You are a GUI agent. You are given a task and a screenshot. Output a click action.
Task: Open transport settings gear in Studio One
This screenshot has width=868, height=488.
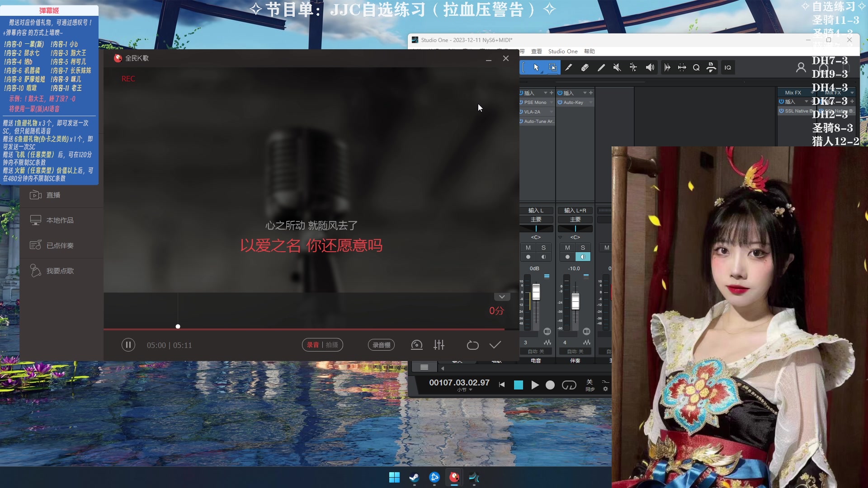[x=605, y=389]
